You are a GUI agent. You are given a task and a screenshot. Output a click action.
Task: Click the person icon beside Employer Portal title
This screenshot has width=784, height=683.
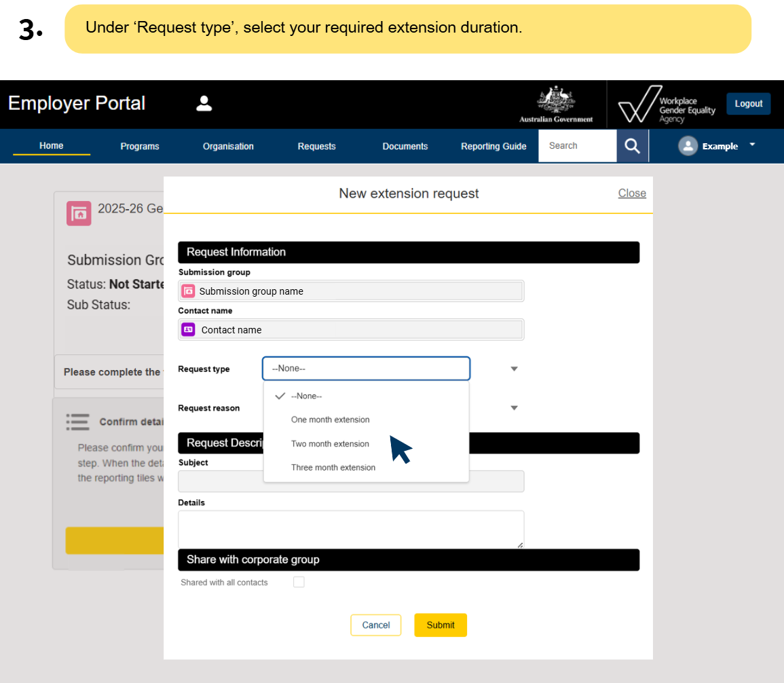(x=204, y=103)
